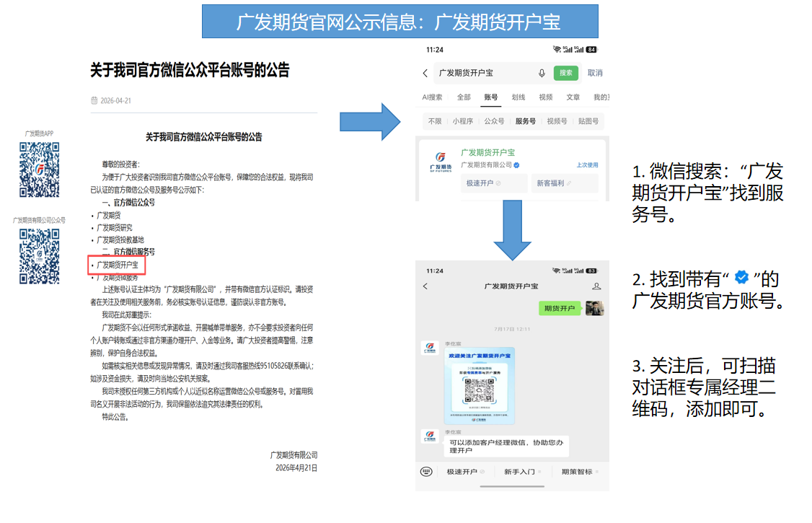Tap the battery icon showing 83
812x523 pixels.
pyautogui.click(x=591, y=271)
